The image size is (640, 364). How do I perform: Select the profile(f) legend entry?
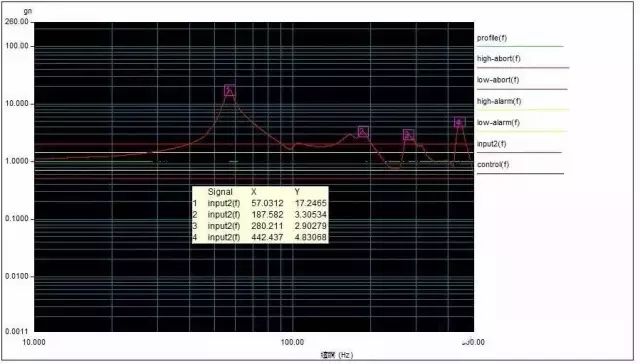pyautogui.click(x=492, y=38)
